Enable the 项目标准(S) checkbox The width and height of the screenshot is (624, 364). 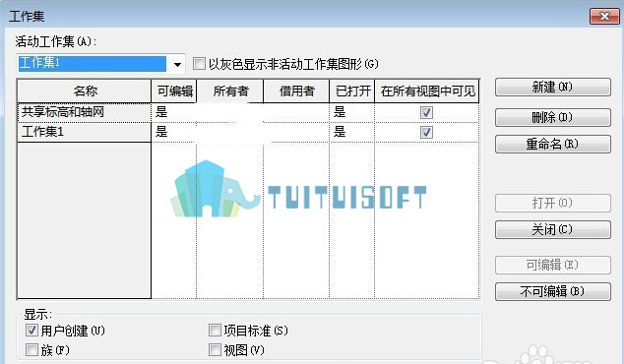point(215,331)
